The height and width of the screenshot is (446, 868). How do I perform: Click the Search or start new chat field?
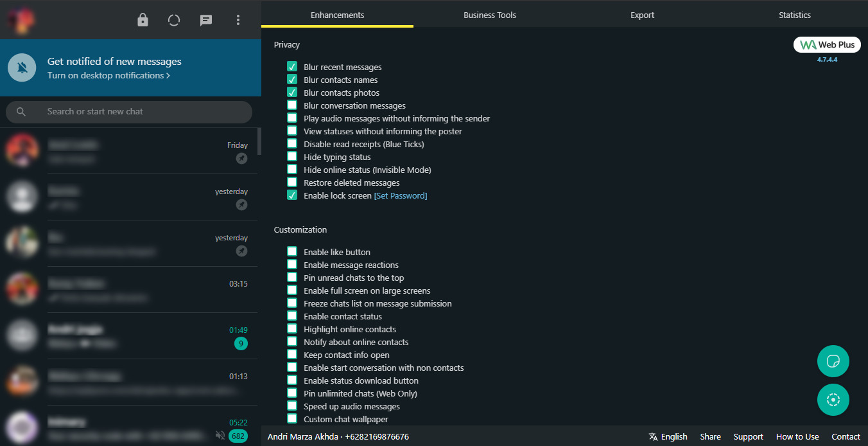pos(128,112)
